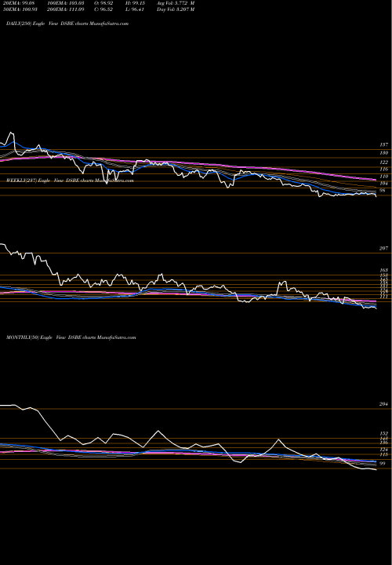Click the Day Vol 3.207 M value
The width and height of the screenshot is (392, 565).
176,9
